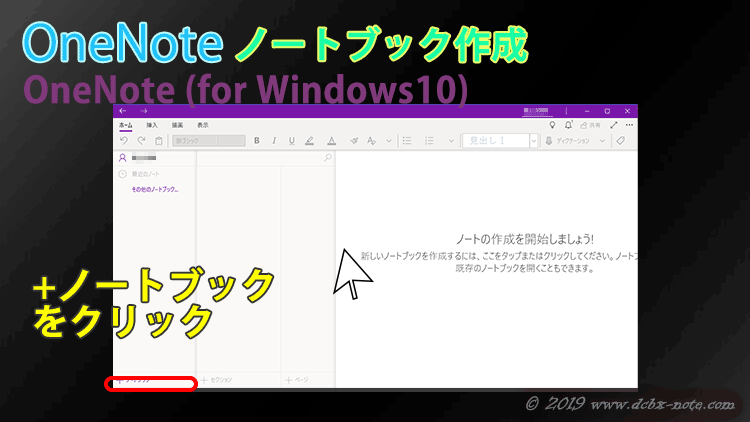The image size is (750, 422).
Task: Click the 共有 share button
Action: pos(590,125)
